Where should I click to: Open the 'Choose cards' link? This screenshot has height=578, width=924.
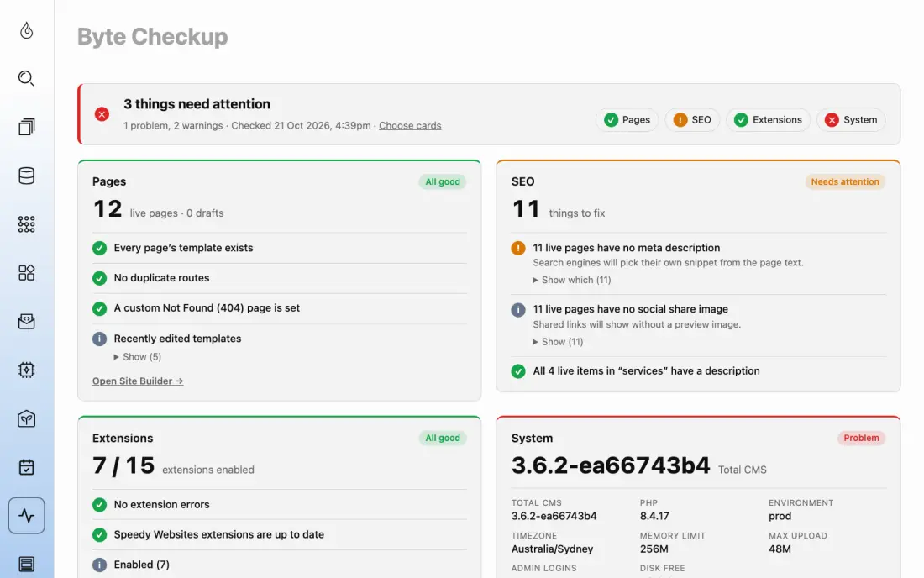tap(410, 125)
